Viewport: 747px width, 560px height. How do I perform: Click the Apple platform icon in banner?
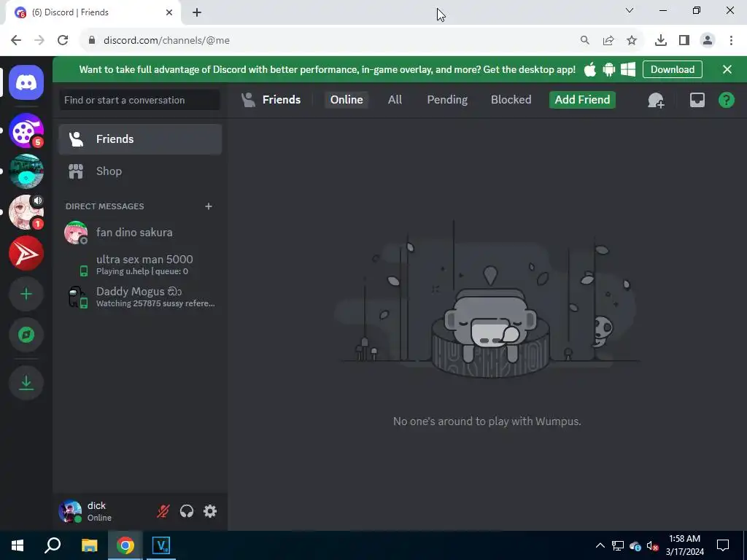coord(589,69)
